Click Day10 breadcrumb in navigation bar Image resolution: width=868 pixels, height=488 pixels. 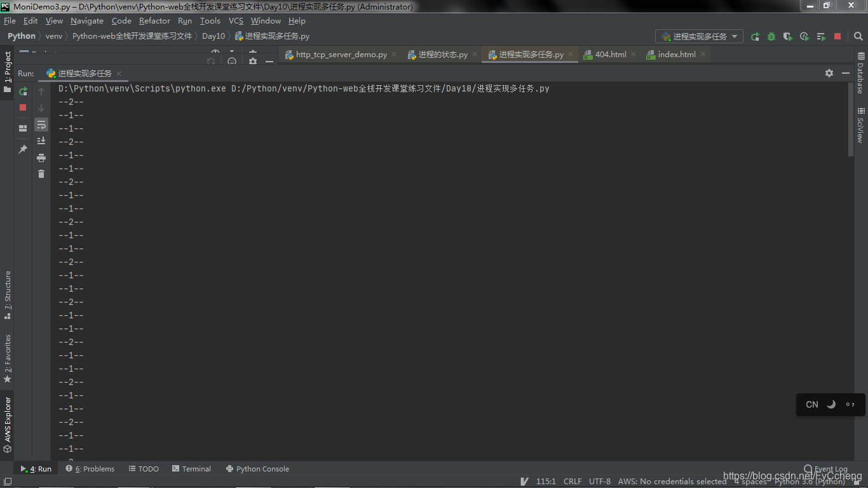click(x=214, y=36)
